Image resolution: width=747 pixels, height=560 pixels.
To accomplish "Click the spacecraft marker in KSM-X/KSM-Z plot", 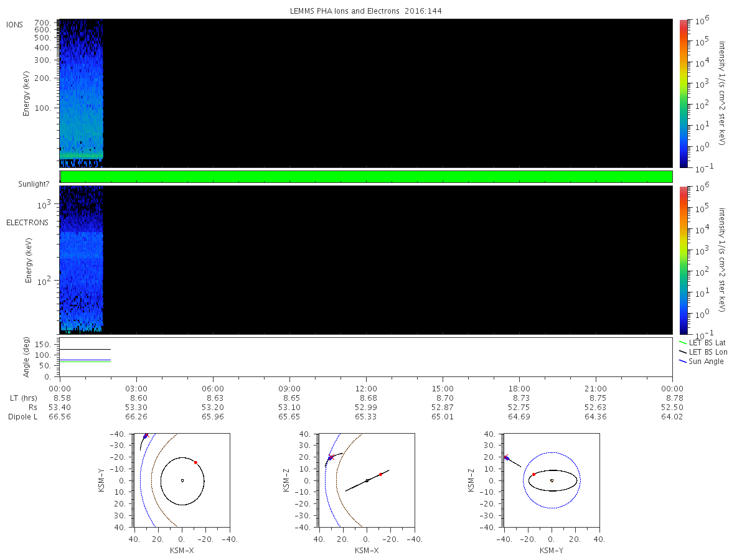I will click(x=330, y=458).
